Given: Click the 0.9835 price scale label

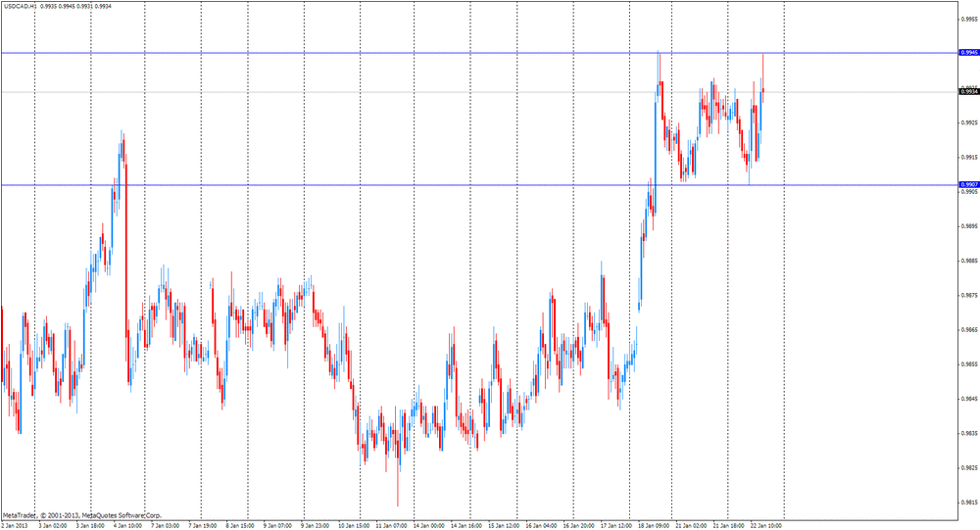Looking at the screenshot, I should tap(969, 433).
